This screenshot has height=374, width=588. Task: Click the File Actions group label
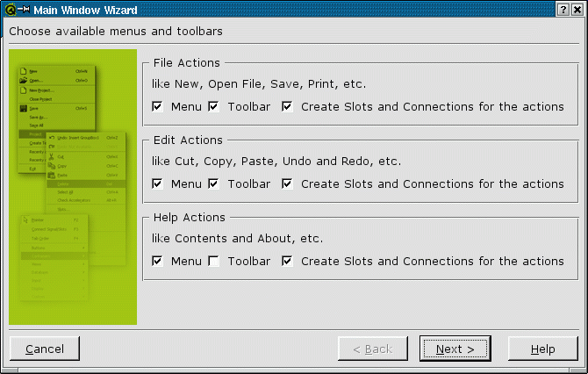coord(186,63)
